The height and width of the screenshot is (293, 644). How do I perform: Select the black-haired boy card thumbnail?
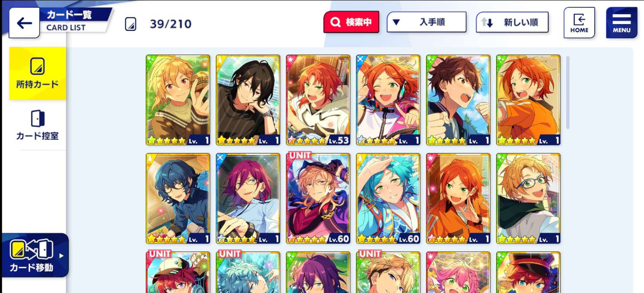coord(248,100)
